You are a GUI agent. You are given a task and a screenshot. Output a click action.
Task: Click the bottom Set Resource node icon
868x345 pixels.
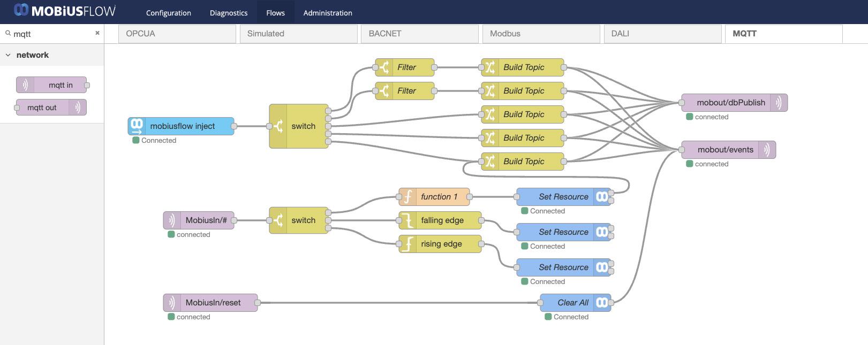[x=602, y=267]
